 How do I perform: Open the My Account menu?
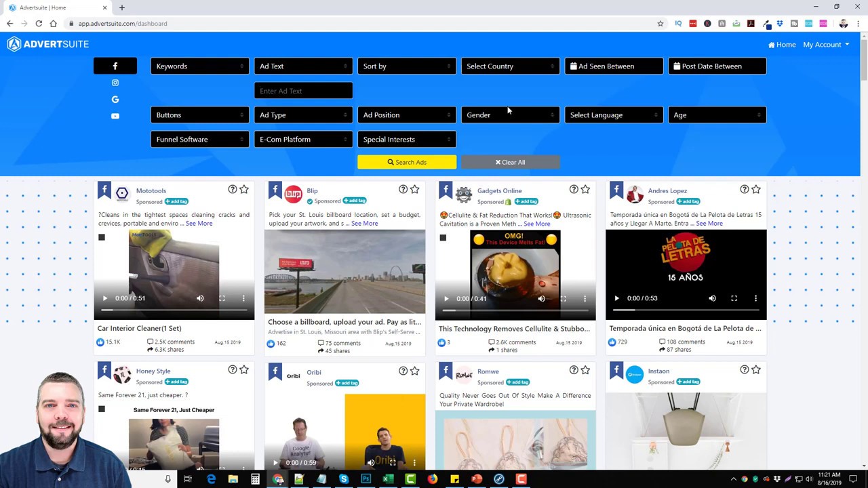pos(826,45)
